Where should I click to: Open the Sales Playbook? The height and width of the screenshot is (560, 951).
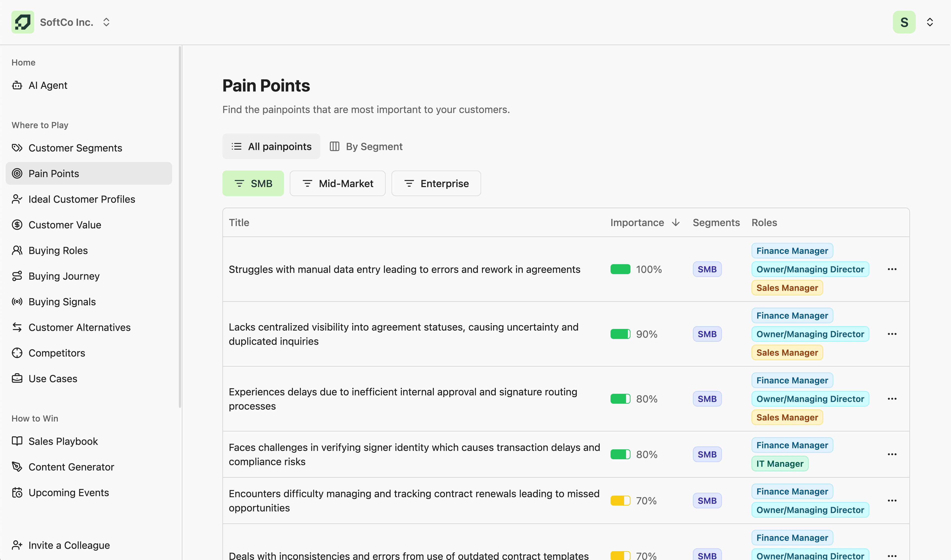pos(63,441)
